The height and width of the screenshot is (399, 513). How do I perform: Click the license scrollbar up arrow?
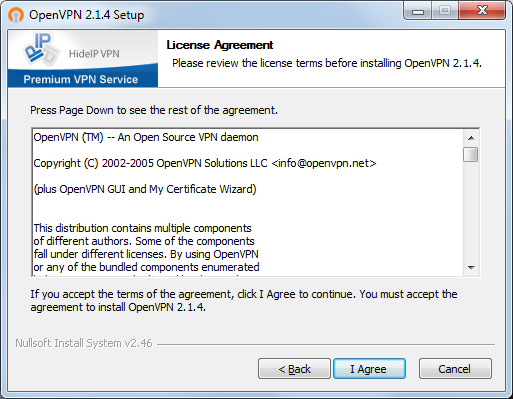471,138
